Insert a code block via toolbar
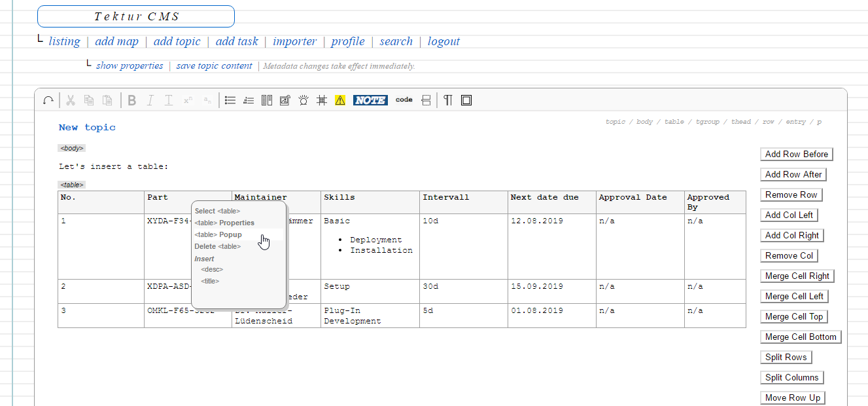Screen dimensions: 868x406 click(404, 100)
